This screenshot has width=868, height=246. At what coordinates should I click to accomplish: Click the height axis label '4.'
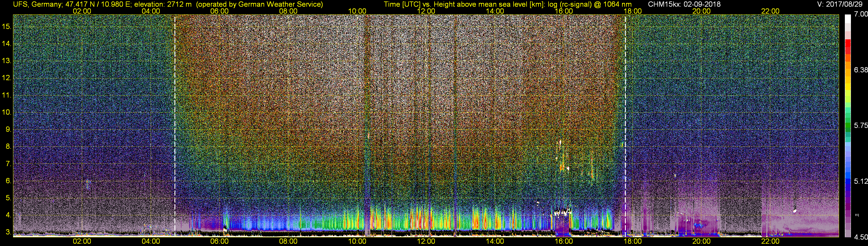(8, 215)
